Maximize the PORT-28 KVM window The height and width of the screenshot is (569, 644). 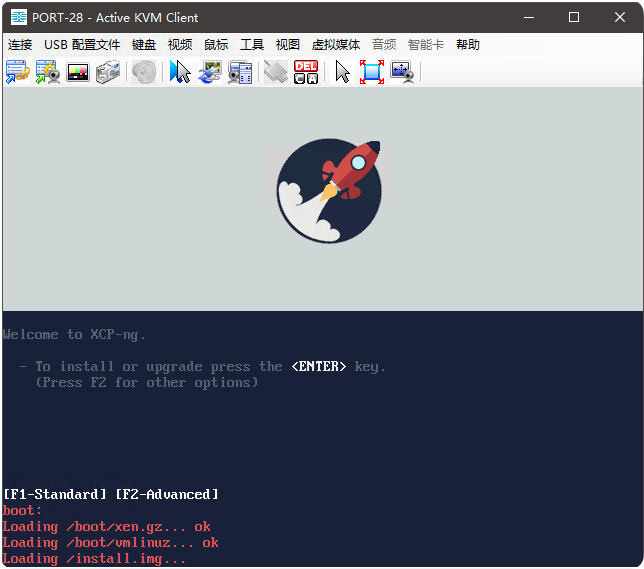[574, 17]
